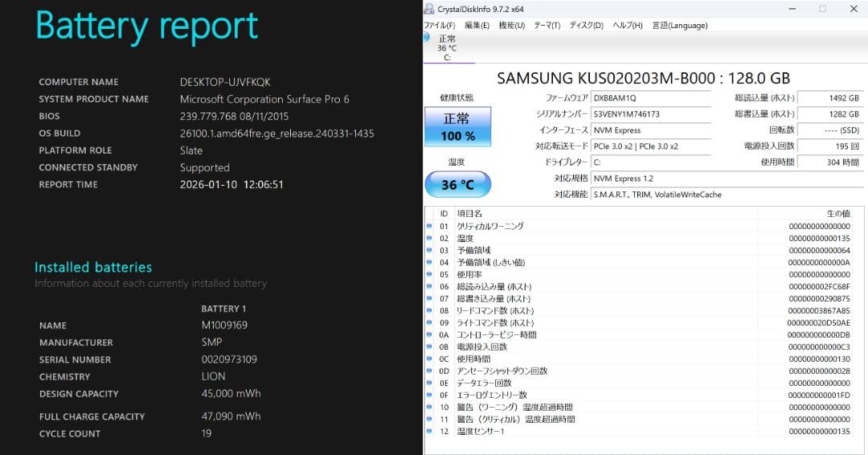Click the status dot for row 0A コントローラービジー時間
The width and height of the screenshot is (868, 455).
point(429,335)
